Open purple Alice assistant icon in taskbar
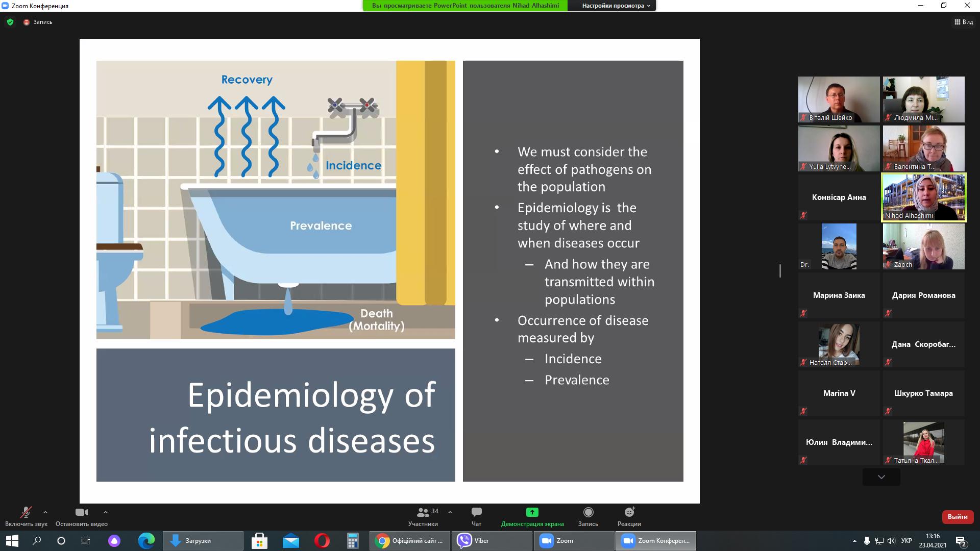980x551 pixels. coord(114,541)
